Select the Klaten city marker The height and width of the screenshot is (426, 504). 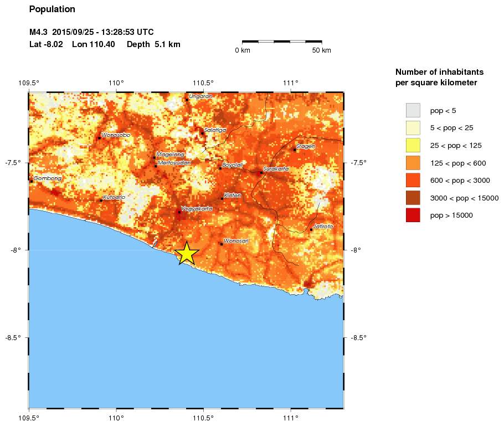[x=222, y=198]
